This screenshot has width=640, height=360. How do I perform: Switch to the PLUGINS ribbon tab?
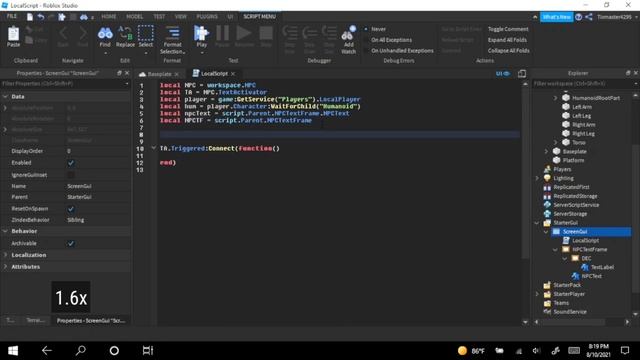click(x=207, y=17)
